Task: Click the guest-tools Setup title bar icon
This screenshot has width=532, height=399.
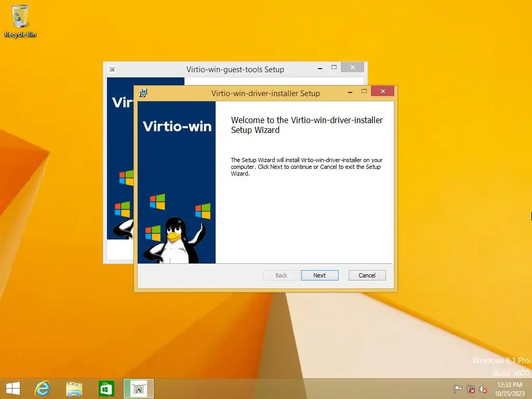Action: pyautogui.click(x=112, y=70)
